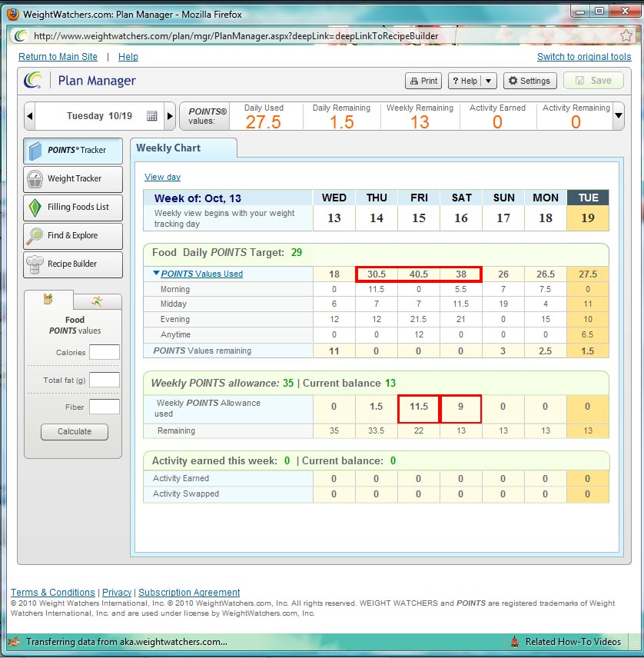Click the Help button in toolbar
Viewport: 644px width, 658px height.
point(465,81)
